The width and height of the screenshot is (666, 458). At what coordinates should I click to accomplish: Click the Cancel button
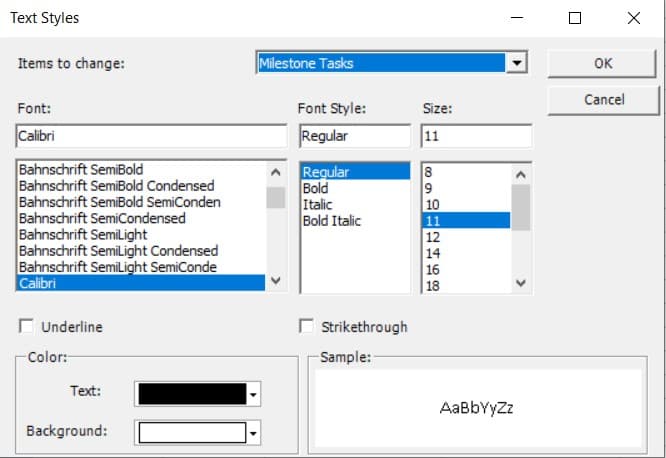pyautogui.click(x=604, y=100)
